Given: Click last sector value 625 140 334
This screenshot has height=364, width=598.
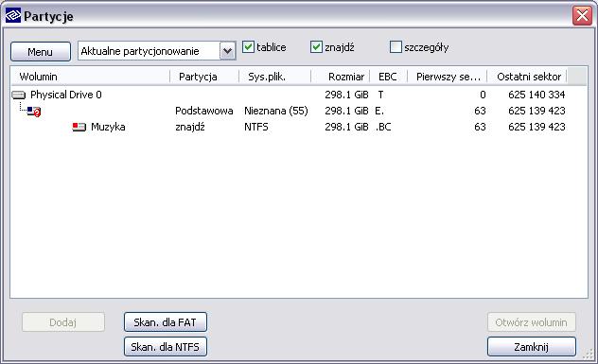Looking at the screenshot, I should point(536,95).
